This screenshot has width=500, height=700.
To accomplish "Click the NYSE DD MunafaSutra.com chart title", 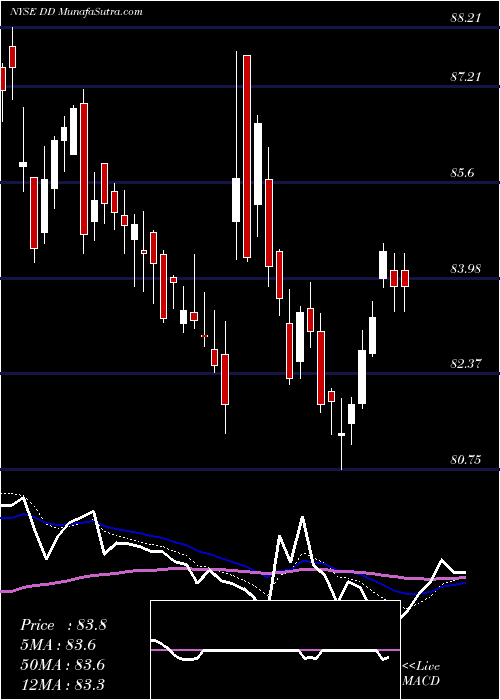I will [76, 12].
